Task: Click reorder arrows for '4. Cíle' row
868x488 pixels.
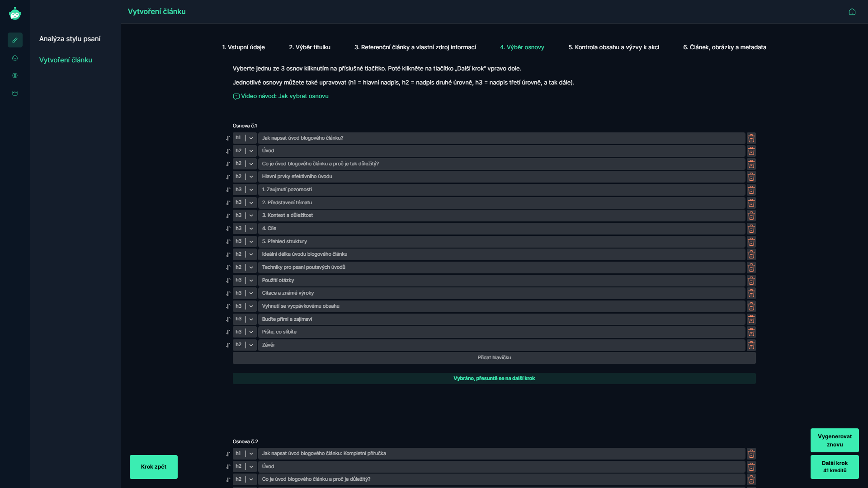Action: pyautogui.click(x=228, y=229)
